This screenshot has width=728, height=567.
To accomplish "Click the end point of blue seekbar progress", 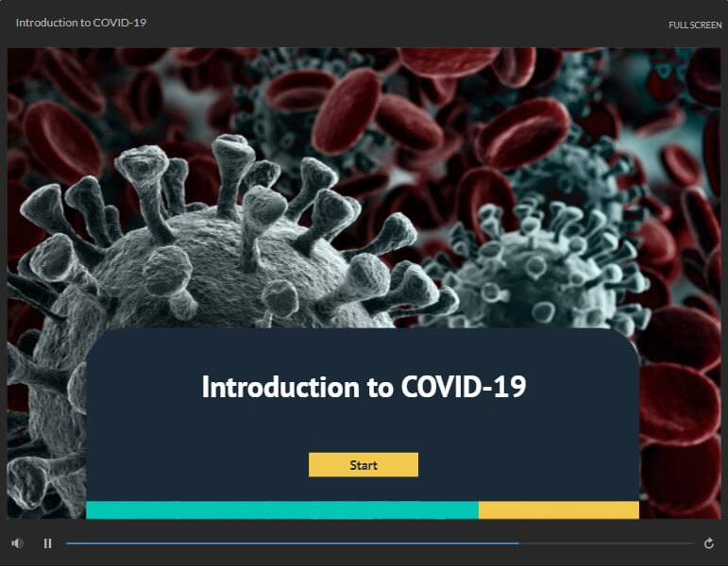I will (x=518, y=542).
